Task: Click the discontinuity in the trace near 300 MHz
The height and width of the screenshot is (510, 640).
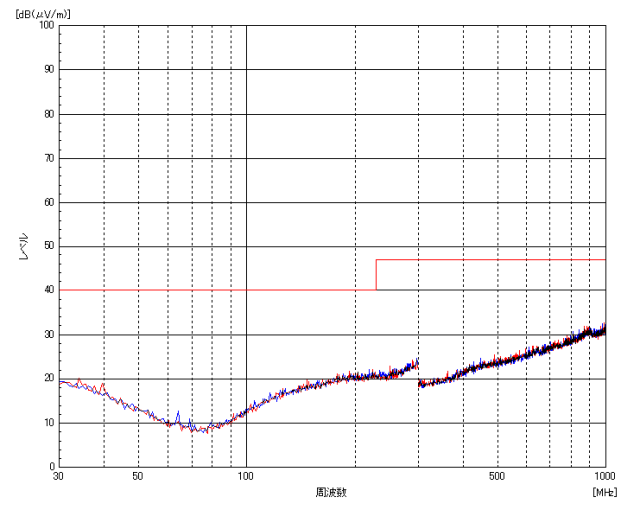Action: 418,372
